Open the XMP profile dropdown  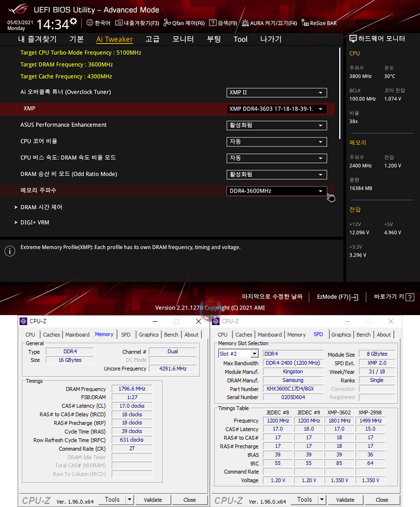(x=276, y=109)
